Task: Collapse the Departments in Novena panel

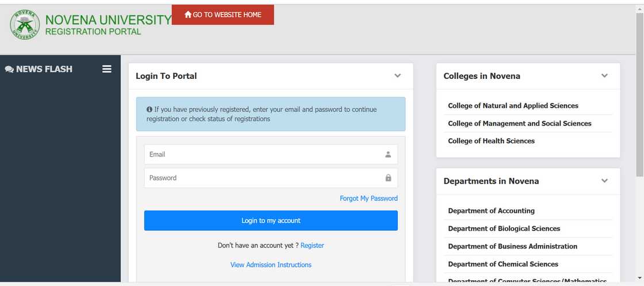Action: pos(604,181)
